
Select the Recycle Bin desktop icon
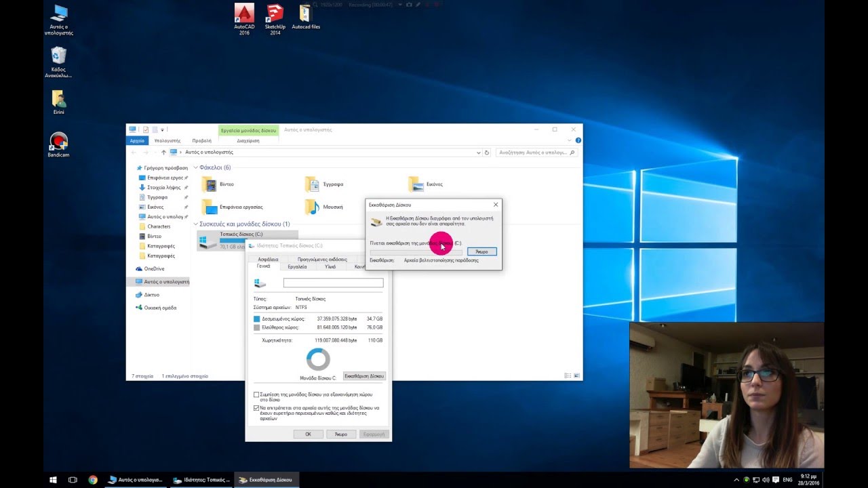point(59,62)
